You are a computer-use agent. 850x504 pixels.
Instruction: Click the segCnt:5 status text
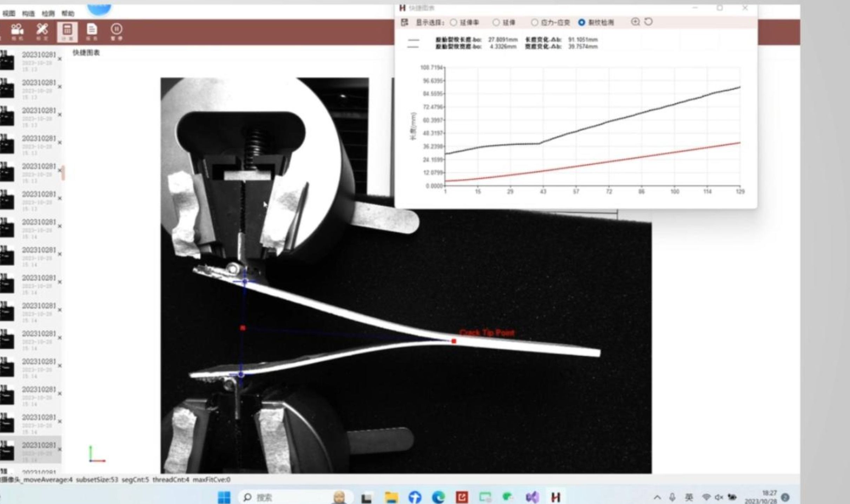[135, 479]
